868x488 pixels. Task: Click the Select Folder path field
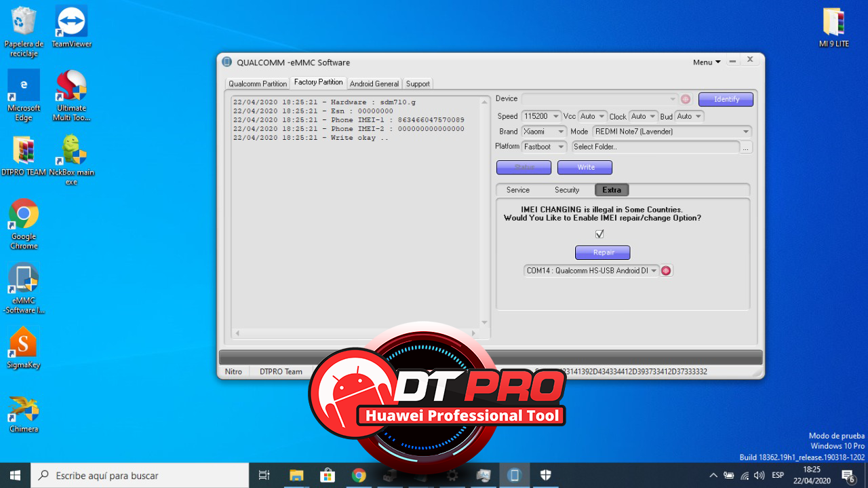pyautogui.click(x=655, y=147)
